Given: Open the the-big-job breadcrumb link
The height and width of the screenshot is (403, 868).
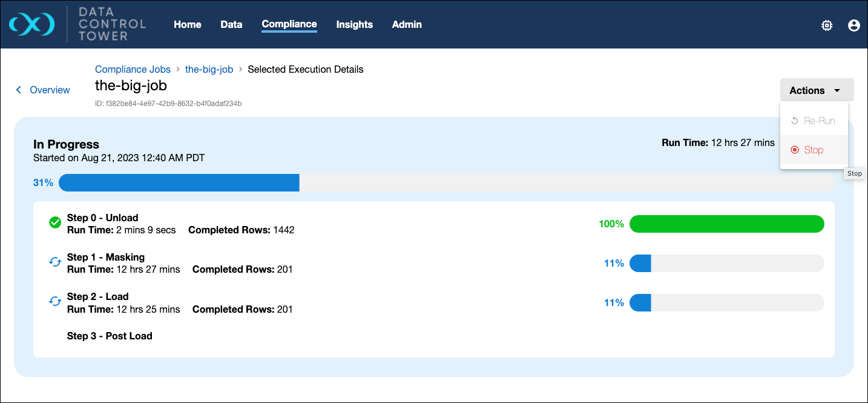Looking at the screenshot, I should pos(209,69).
